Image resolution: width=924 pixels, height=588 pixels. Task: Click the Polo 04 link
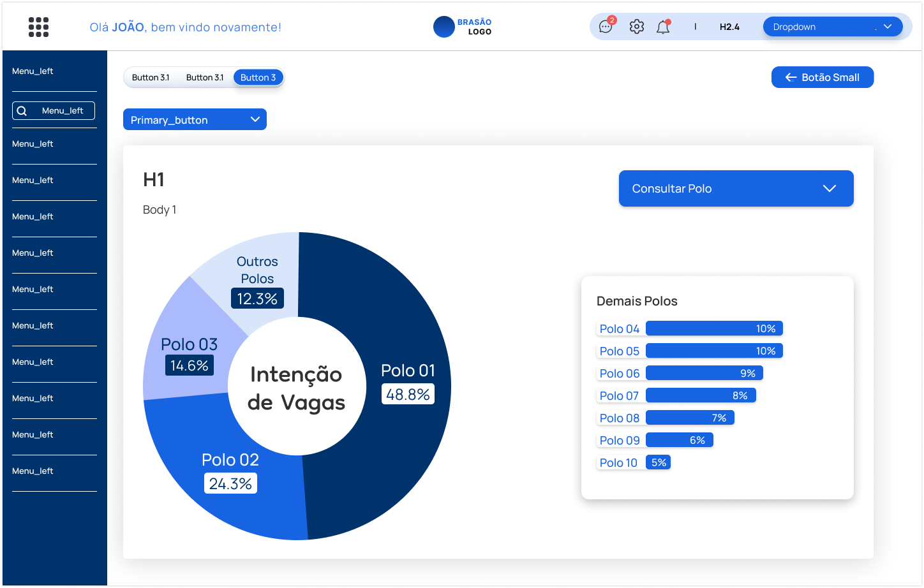click(x=619, y=328)
